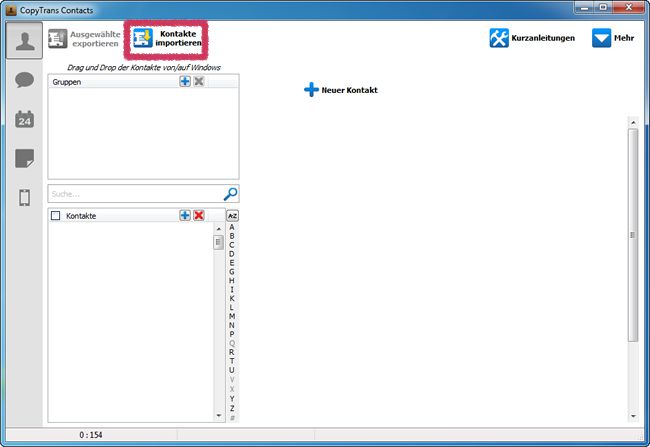Jump to letter Z in index

tap(232, 408)
